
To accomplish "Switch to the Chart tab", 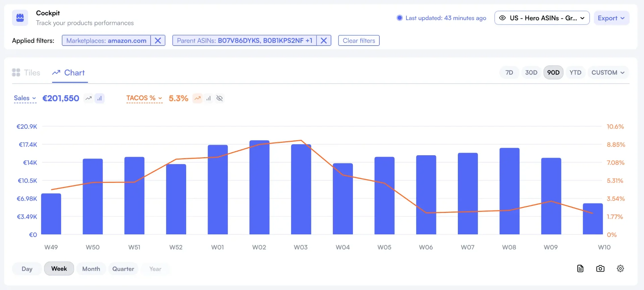I will pos(69,73).
